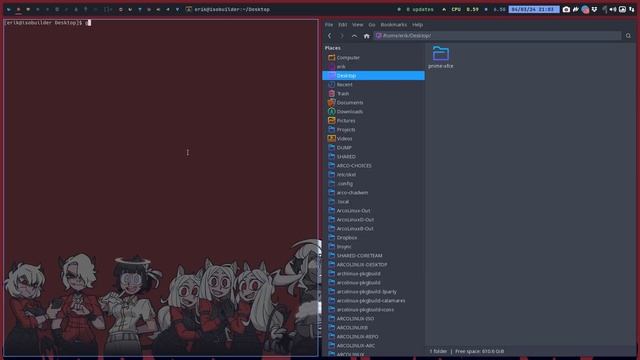This screenshot has width=640, height=360.
Task: Open the View menu
Action: tap(358, 25)
